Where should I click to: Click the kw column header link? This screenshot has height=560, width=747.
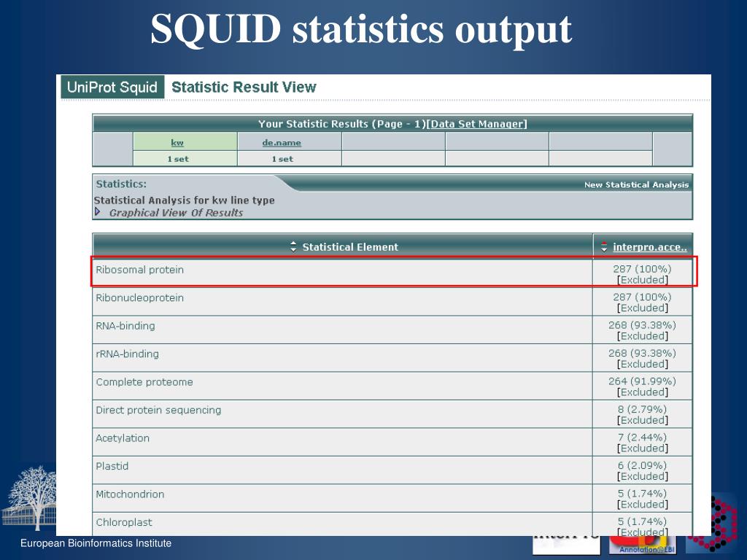click(x=177, y=142)
